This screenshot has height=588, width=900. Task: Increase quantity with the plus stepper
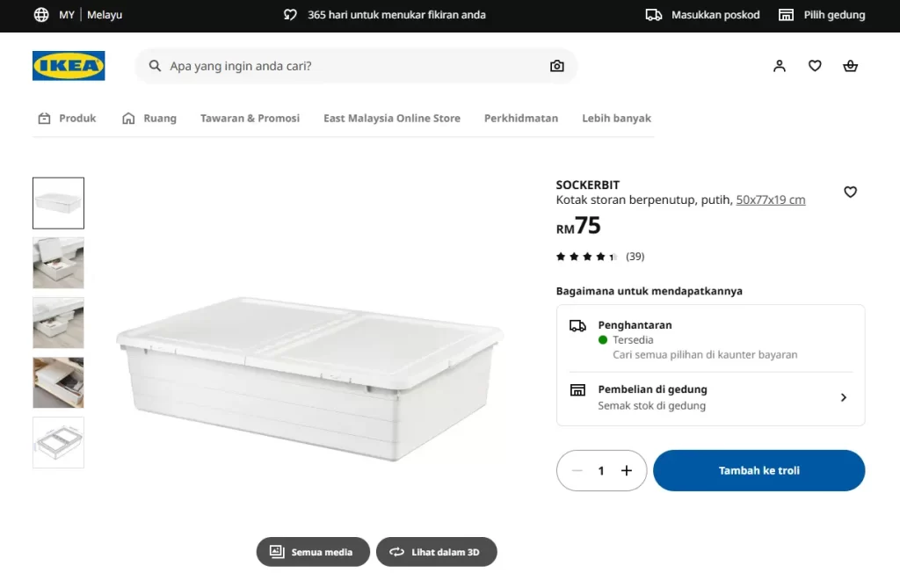pos(626,470)
